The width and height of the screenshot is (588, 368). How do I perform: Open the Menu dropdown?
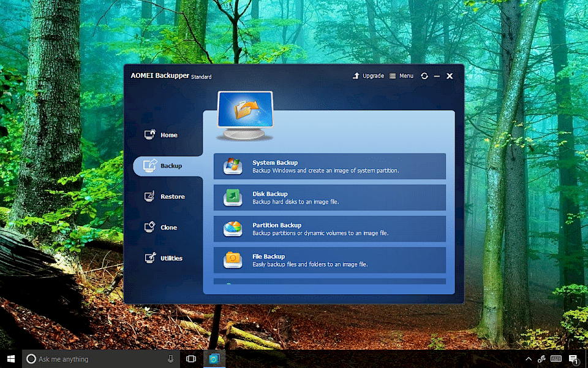(x=401, y=76)
